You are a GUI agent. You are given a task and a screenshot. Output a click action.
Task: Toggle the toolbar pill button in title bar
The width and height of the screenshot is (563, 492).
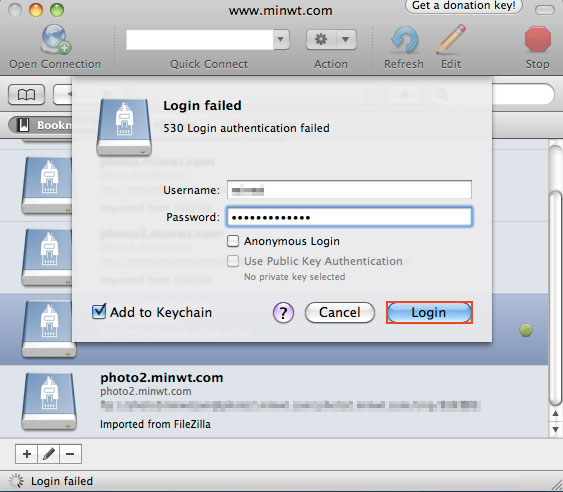[545, 10]
